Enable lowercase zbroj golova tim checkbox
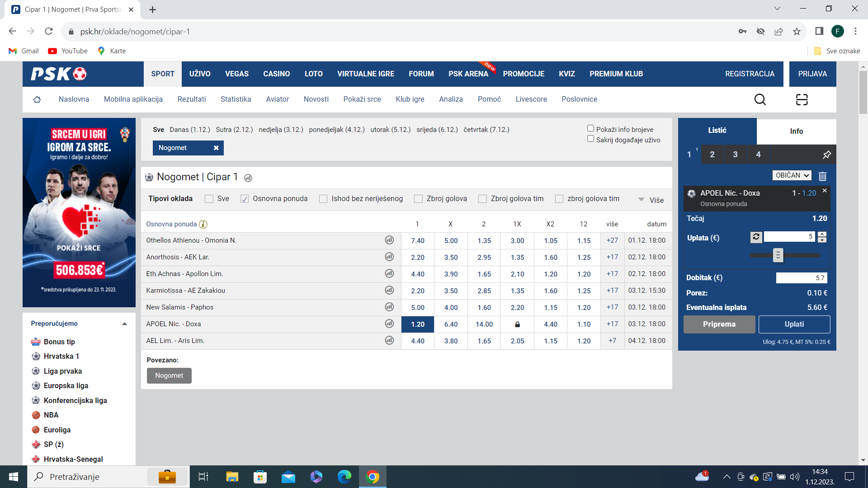Screen dimensions: 868x488 coord(559,199)
